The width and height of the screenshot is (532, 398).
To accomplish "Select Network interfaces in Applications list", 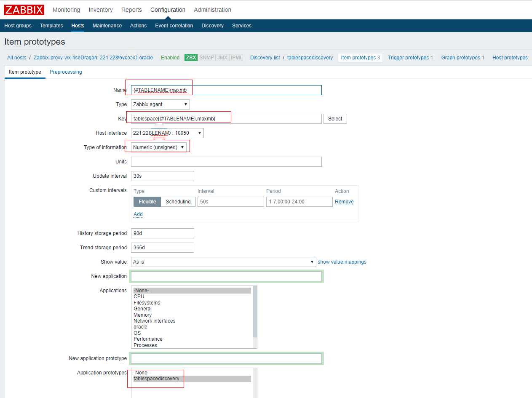I will (x=192, y=321).
